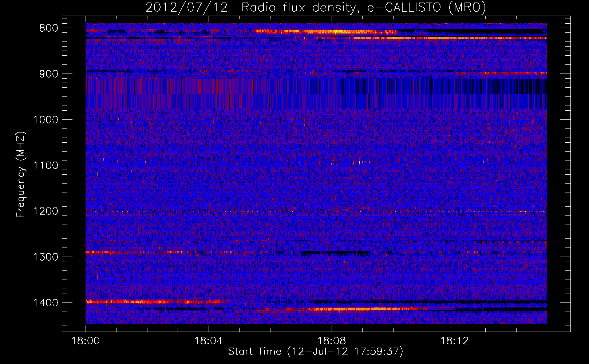Click the red emission band at 1400 MHz near 18:01

click(x=155, y=301)
